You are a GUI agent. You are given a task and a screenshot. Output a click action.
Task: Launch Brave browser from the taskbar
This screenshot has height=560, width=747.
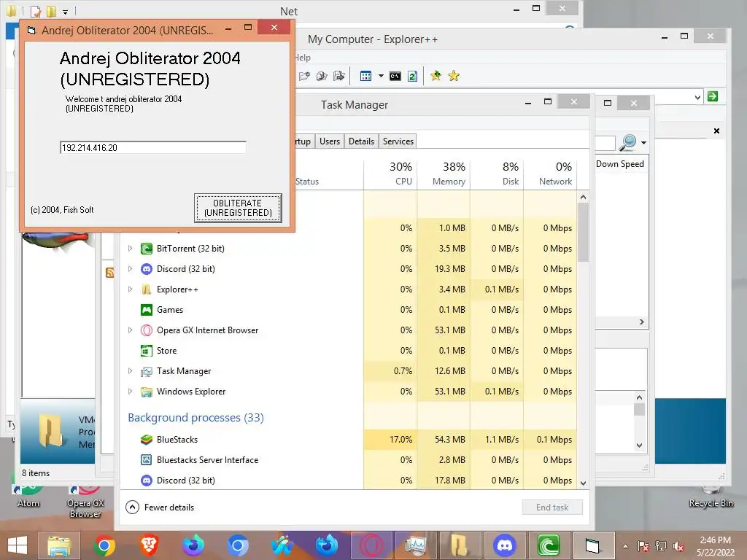click(x=149, y=545)
